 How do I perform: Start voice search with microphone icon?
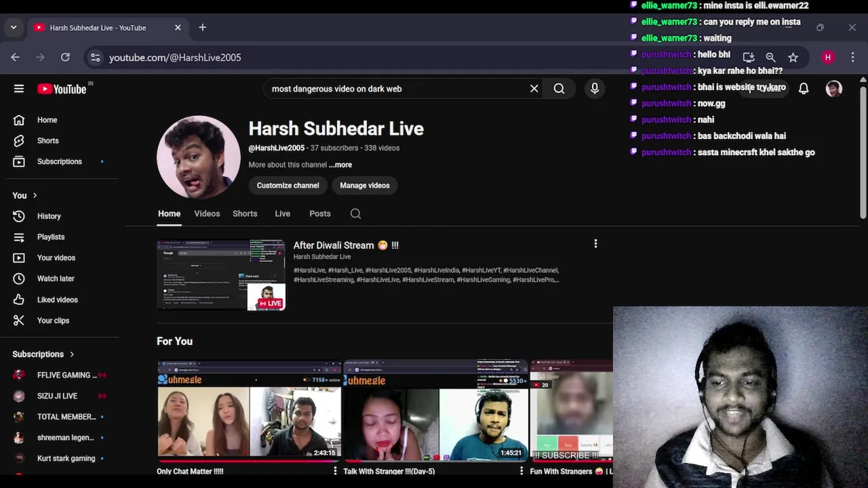pos(595,89)
